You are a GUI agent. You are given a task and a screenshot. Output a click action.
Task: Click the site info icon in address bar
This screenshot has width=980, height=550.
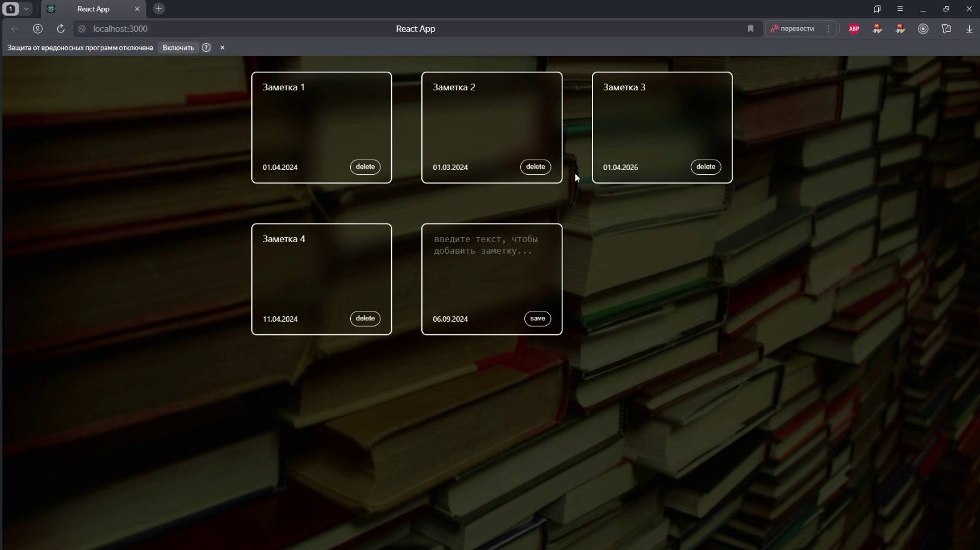[x=82, y=29]
